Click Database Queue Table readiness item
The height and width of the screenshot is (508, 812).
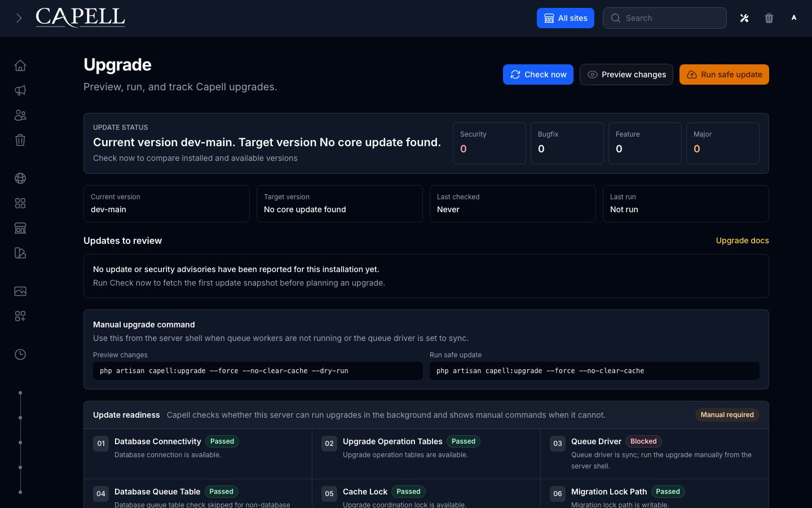[x=198, y=494]
